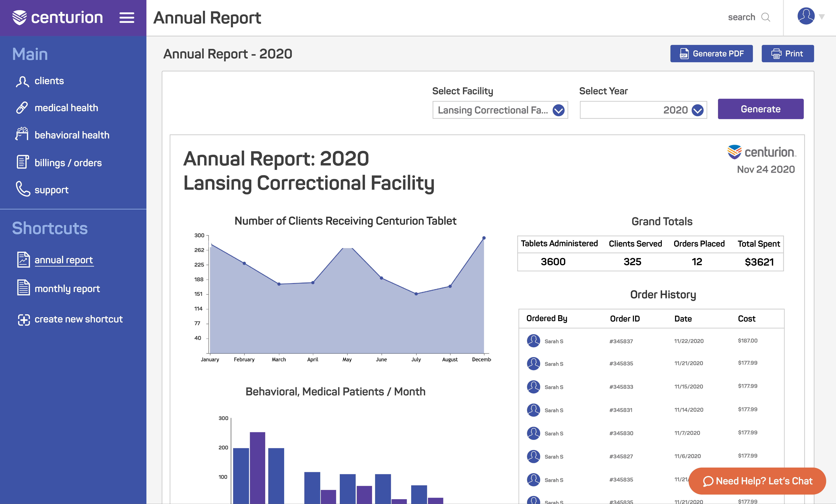
Task: Click Sarah S avatar for order #345837
Action: (533, 341)
